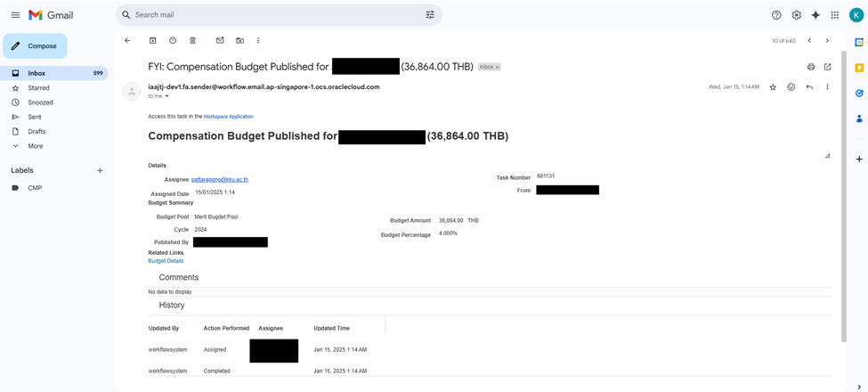Mark email as unread icon
Image resolution: width=868 pixels, height=392 pixels.
[220, 40]
